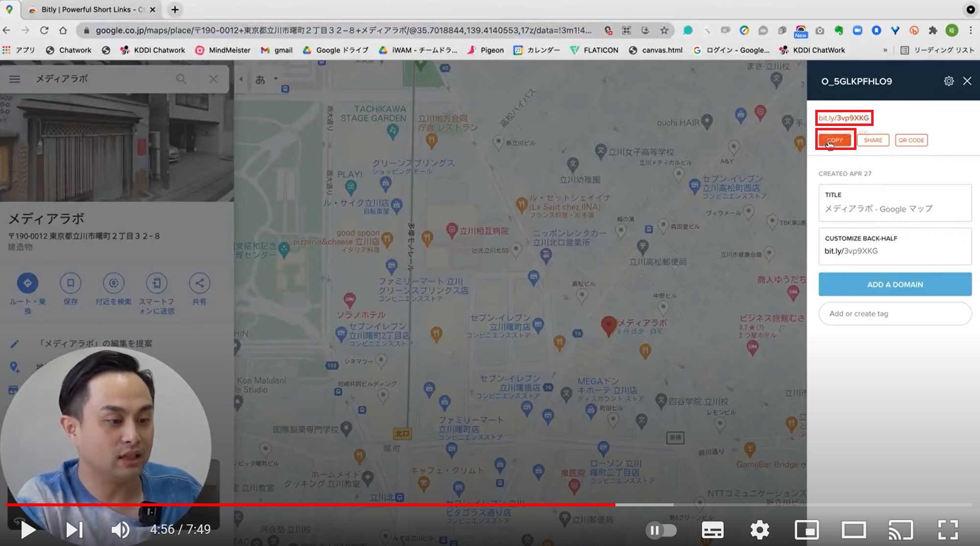Screen dimensions: 980x546
Task: Collapse the Maps side panel arrow
Action: 241,79
